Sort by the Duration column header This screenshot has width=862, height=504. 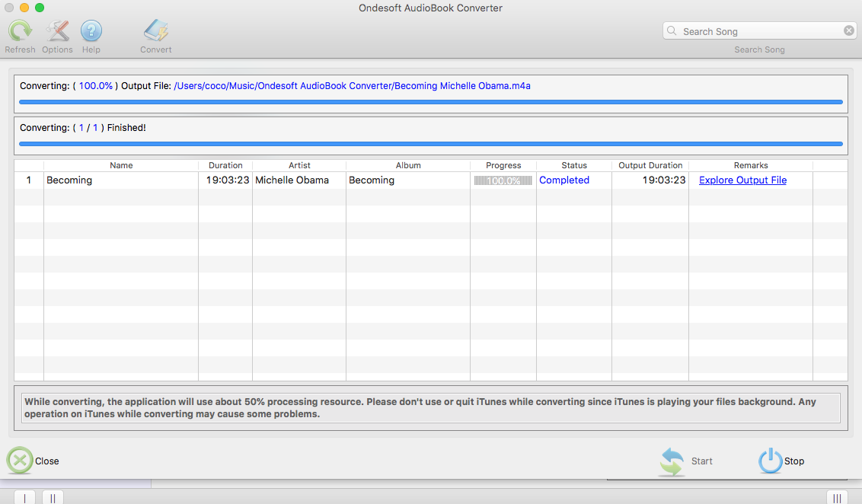click(225, 165)
